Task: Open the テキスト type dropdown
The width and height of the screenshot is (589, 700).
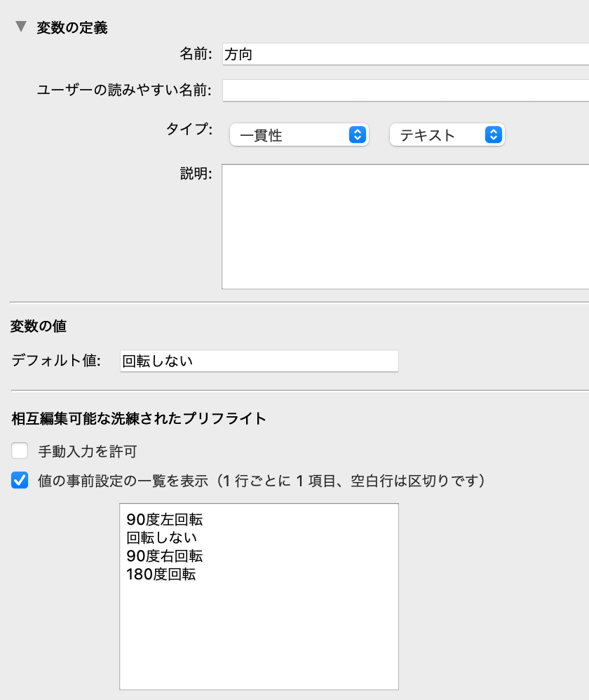Action: (447, 135)
